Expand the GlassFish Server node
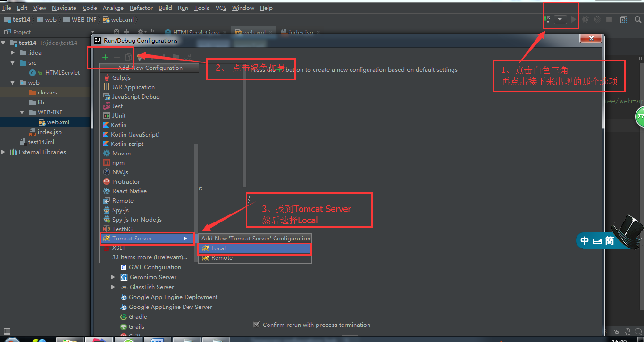This screenshot has height=342, width=644. (113, 287)
